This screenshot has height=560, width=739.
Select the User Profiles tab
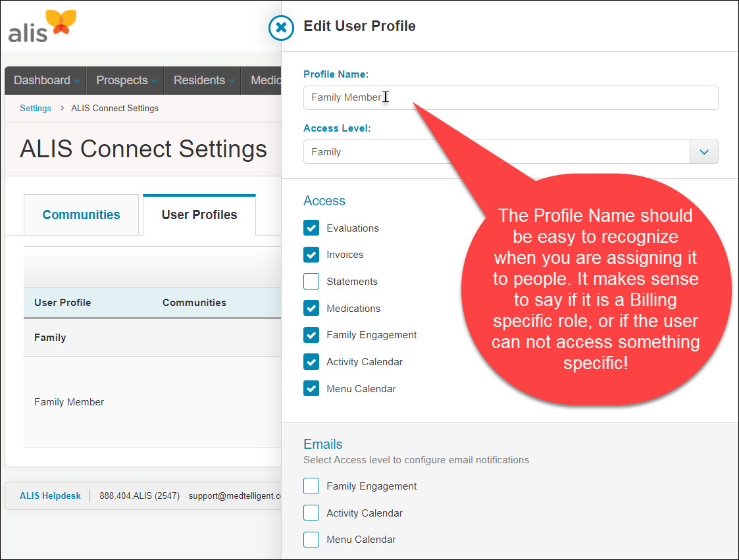[199, 215]
